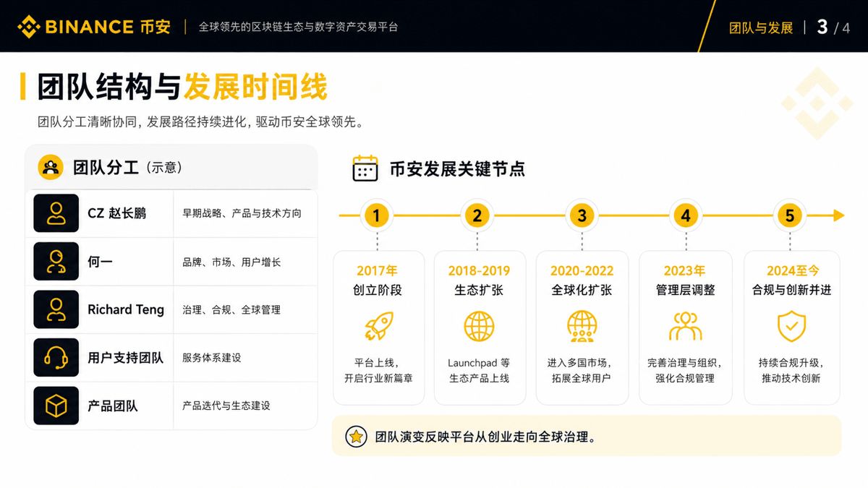Click the globe icon in 生态扩张 card
This screenshot has height=488, width=868.
point(479,326)
